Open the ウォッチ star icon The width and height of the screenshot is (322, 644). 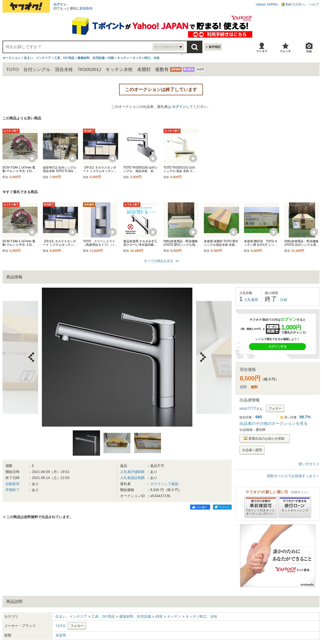[285, 47]
